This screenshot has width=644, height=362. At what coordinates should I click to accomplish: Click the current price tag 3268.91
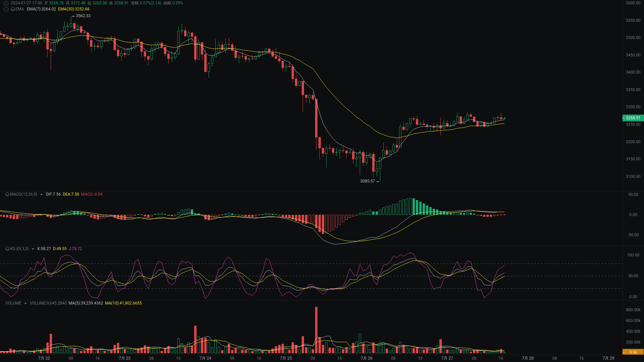pos(633,118)
